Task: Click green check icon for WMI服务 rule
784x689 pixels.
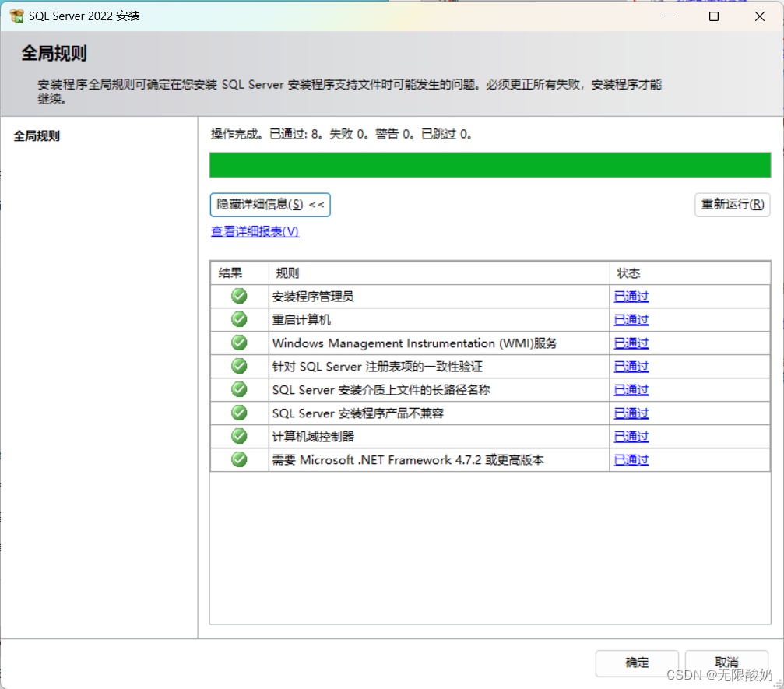Action: click(239, 343)
